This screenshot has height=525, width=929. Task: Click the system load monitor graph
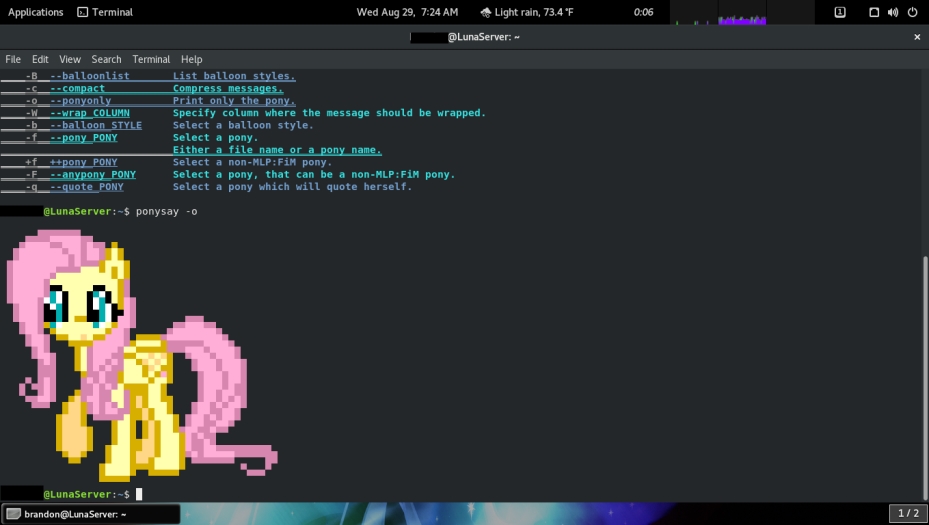pos(720,14)
